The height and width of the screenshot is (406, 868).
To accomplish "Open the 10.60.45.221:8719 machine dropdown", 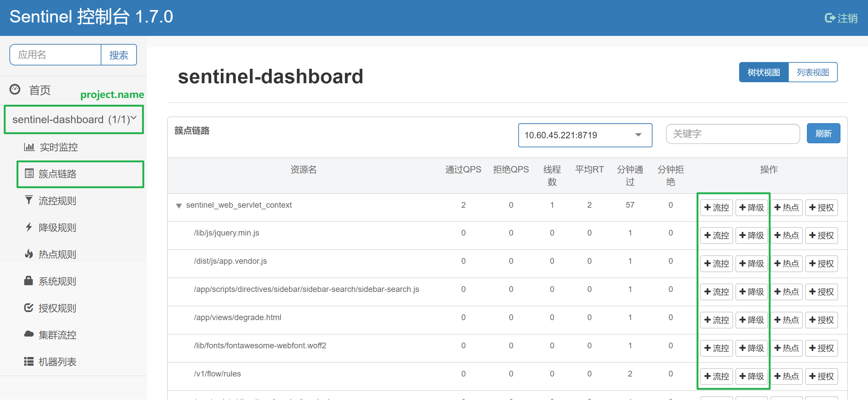I will 585,135.
